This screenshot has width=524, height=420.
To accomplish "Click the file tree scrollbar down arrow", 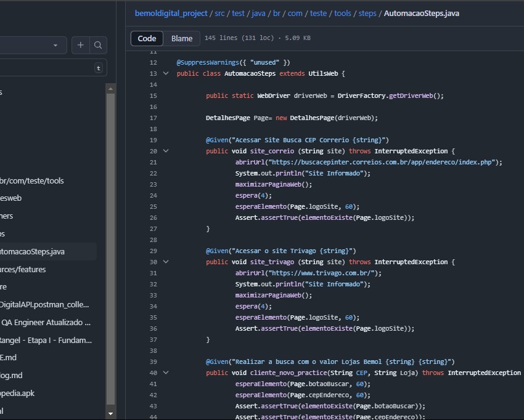I will pyautogui.click(x=111, y=414).
